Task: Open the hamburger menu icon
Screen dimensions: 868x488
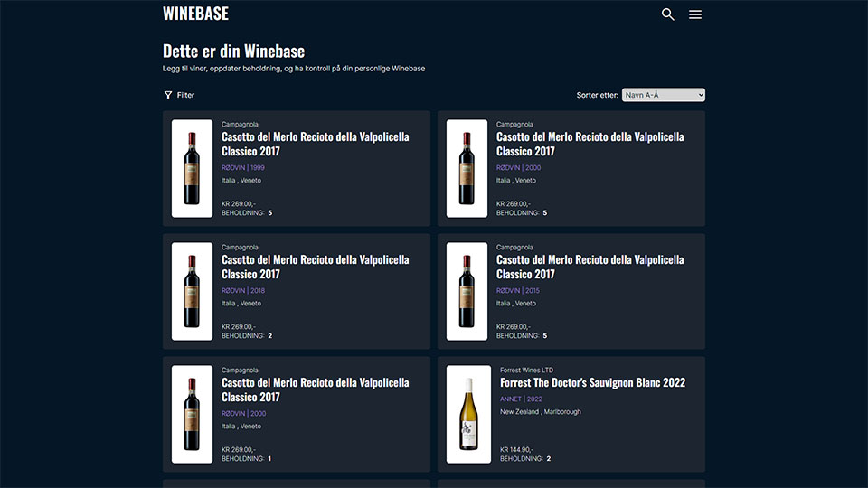Action: click(695, 14)
